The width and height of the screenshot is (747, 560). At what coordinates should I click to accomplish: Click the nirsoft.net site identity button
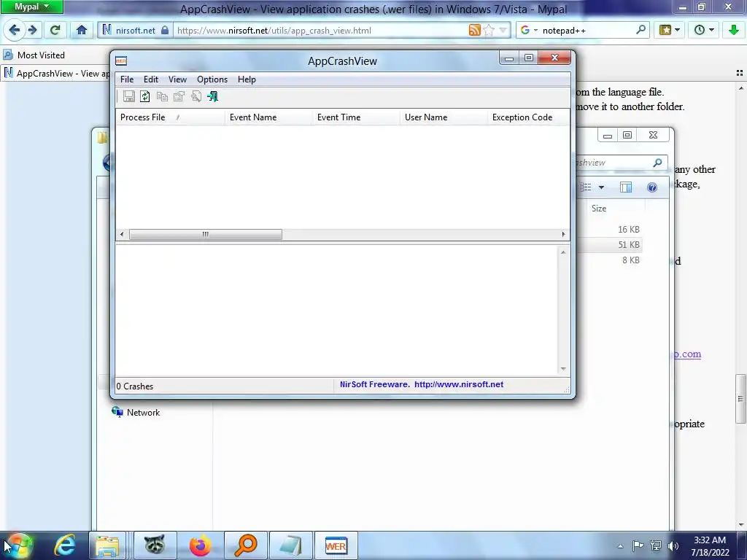[x=136, y=30]
